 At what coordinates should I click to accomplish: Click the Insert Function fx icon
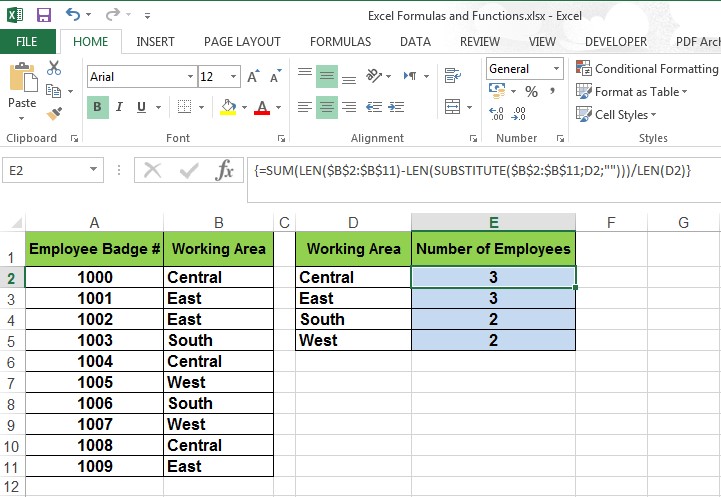coord(226,170)
